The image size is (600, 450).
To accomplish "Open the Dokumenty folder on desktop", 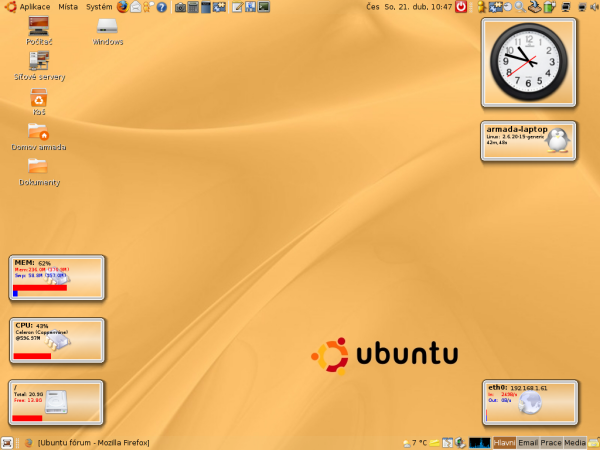I will pyautogui.click(x=39, y=172).
